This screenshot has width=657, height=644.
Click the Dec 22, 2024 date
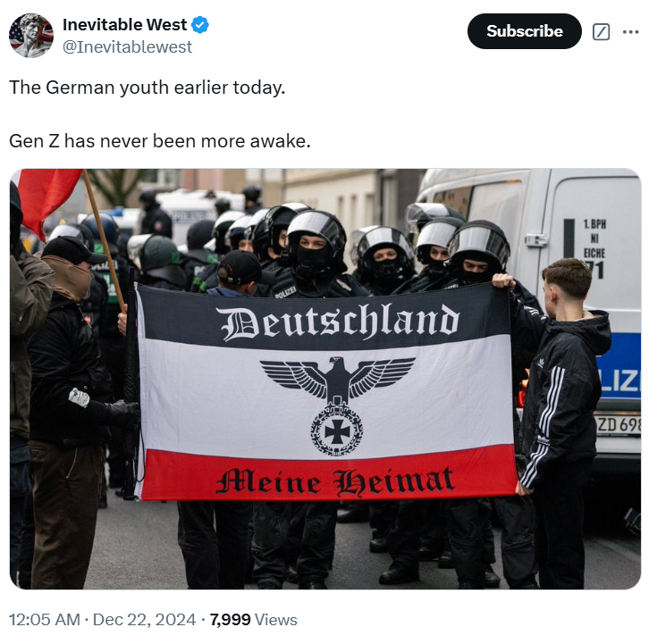(144, 620)
